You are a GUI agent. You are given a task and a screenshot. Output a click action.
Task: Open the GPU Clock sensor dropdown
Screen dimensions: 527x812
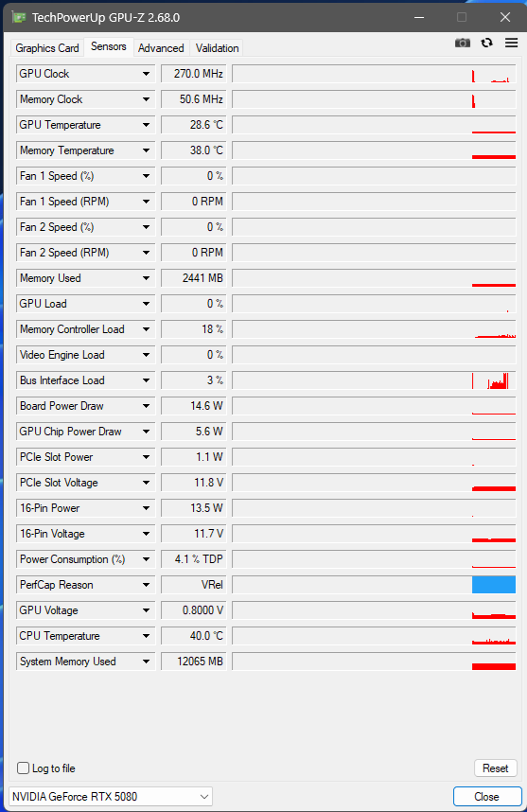(x=146, y=74)
